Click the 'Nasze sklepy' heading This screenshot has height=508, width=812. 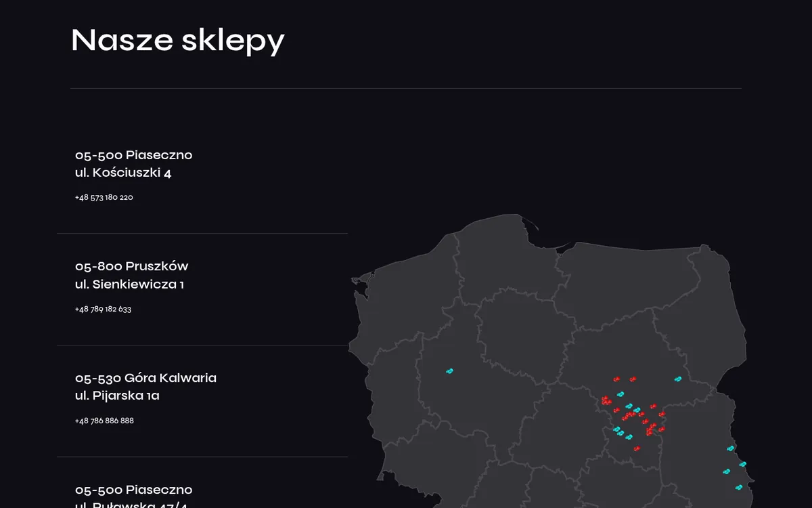(x=177, y=41)
